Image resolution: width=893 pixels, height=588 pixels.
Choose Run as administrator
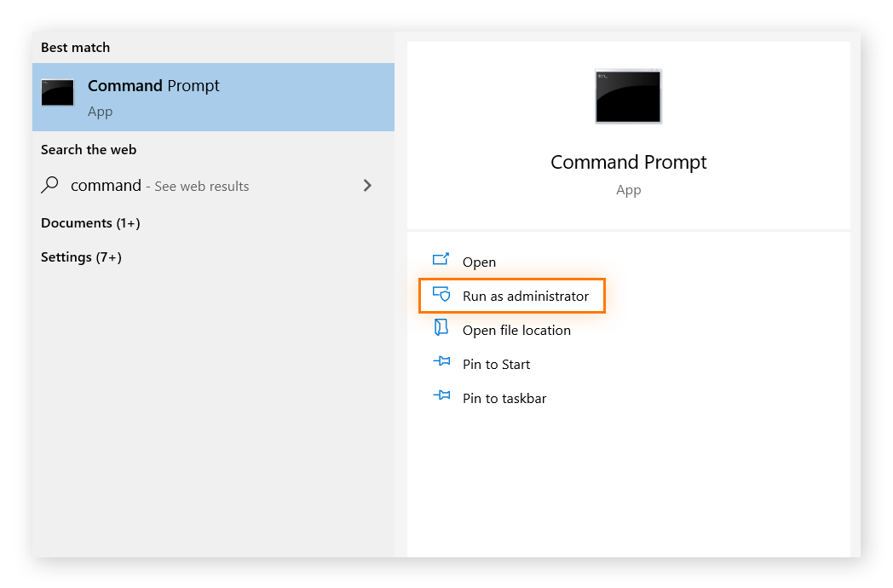[525, 296]
